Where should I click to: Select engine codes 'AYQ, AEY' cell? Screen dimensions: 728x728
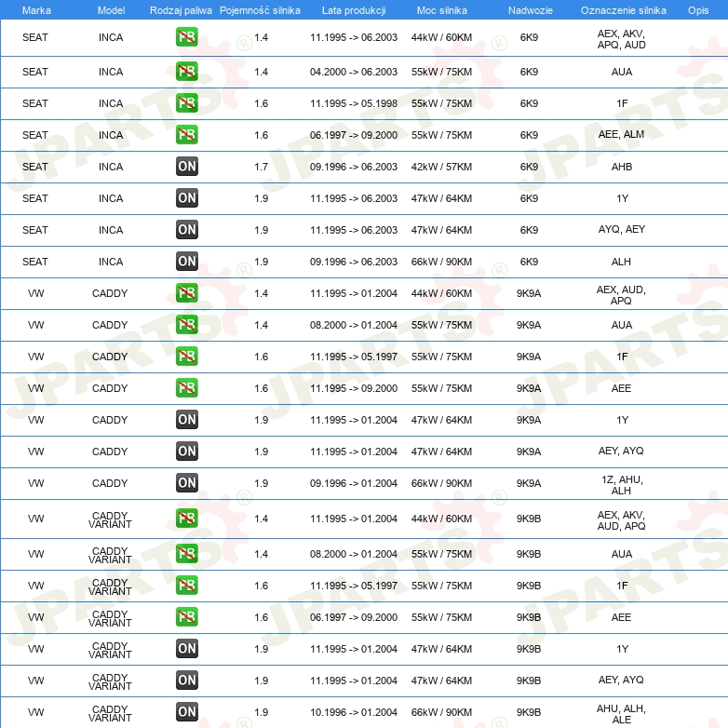click(622, 229)
